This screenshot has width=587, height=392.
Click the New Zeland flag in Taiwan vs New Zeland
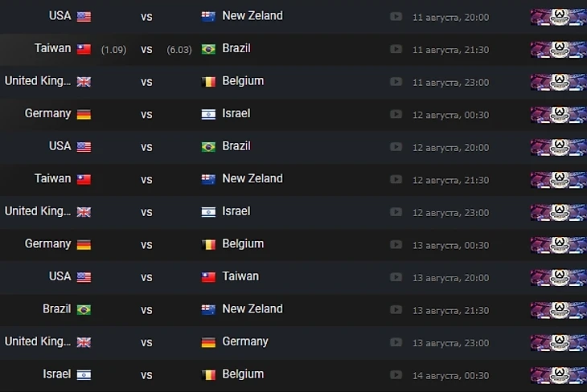[208, 179]
